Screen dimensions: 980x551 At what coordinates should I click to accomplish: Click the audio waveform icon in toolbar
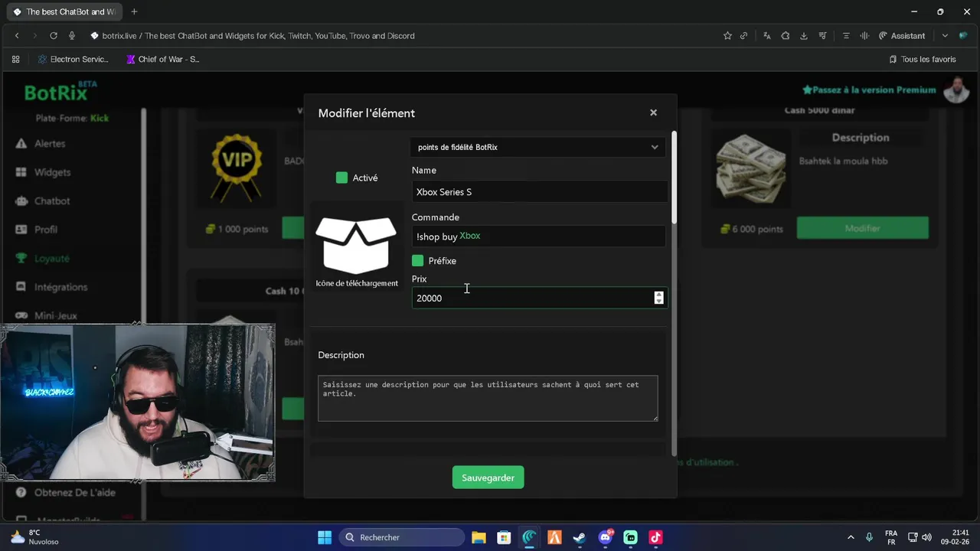pyautogui.click(x=864, y=36)
